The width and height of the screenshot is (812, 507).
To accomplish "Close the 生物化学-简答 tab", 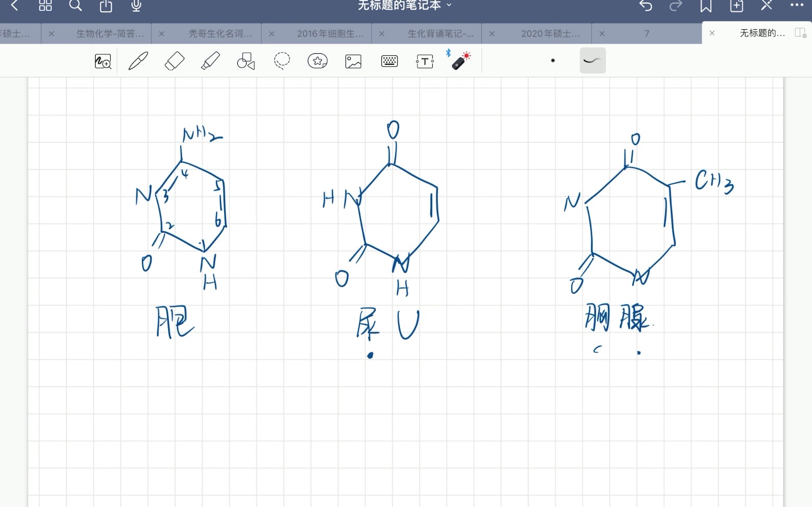I will coord(51,33).
